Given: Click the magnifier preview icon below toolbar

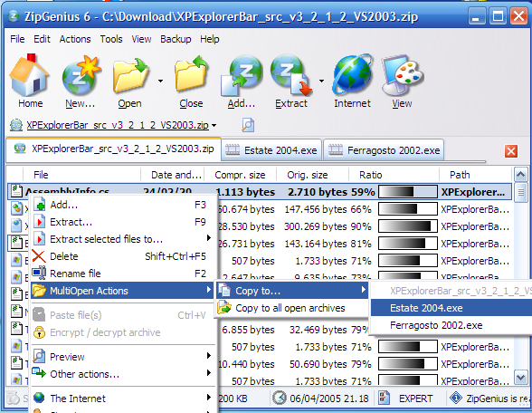Looking at the screenshot, I should (x=248, y=125).
